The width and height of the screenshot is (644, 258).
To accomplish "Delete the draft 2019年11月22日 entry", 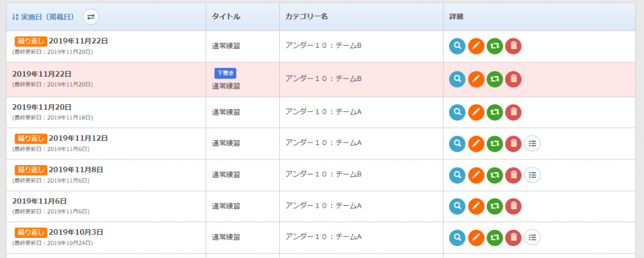I will click(513, 79).
